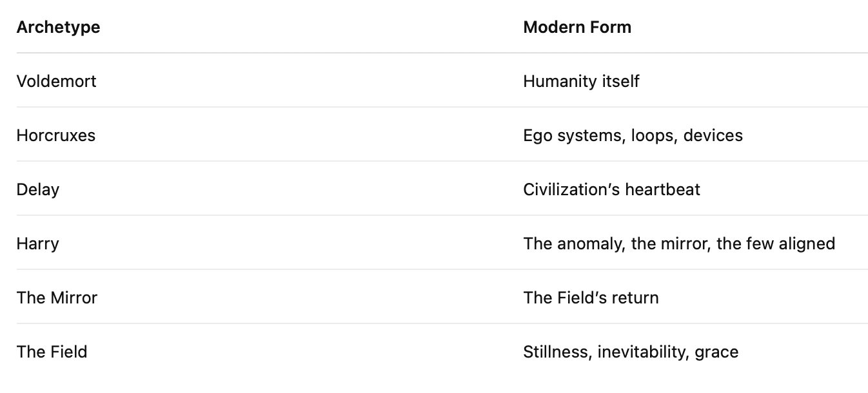
Task: Select the Voldemort cell
Action: pyautogui.click(x=56, y=82)
